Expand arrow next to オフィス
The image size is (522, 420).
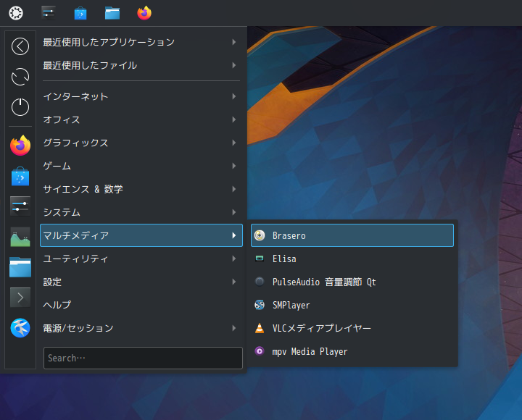click(x=234, y=119)
